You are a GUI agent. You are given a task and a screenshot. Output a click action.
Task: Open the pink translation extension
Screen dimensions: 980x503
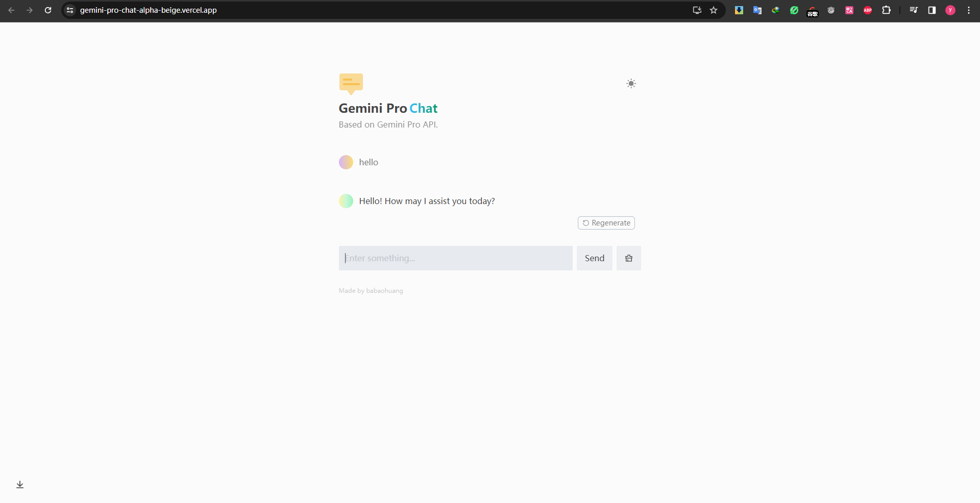point(849,10)
